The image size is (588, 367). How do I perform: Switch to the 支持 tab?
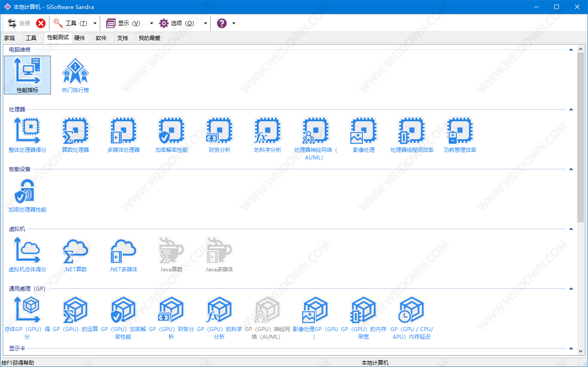tap(123, 38)
